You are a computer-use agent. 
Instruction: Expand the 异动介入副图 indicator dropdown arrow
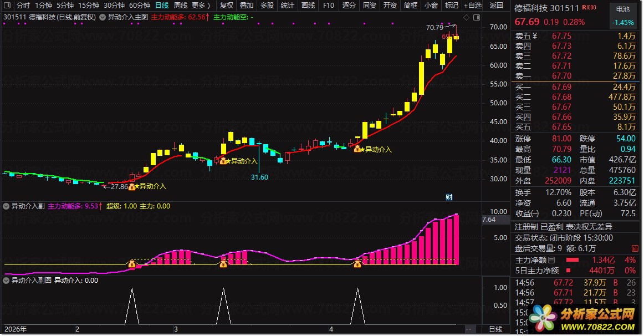pos(6,281)
